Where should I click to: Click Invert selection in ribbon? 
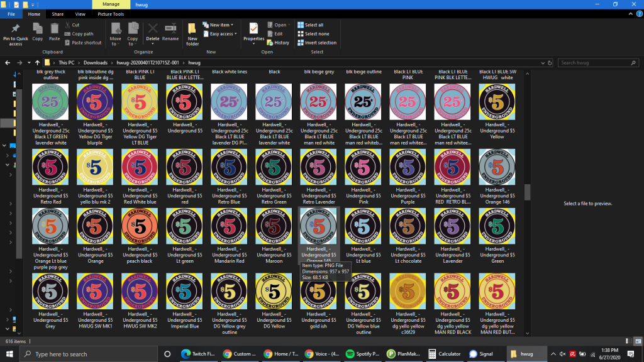click(317, 43)
